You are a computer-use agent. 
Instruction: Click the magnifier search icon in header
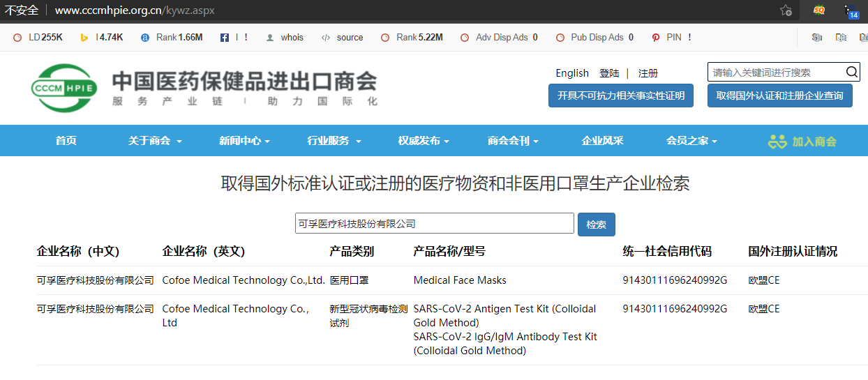click(x=853, y=72)
